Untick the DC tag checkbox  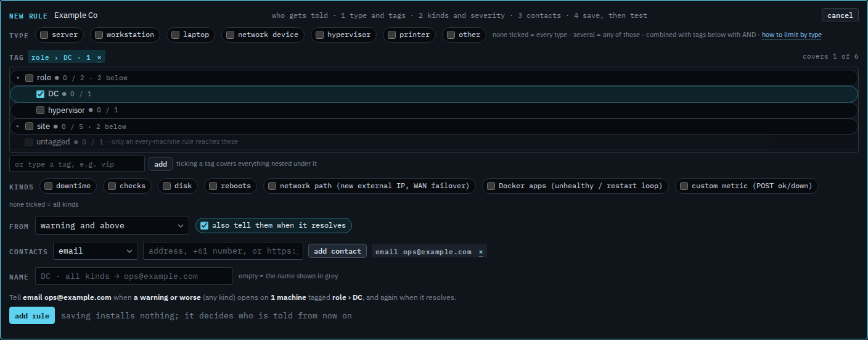coord(40,94)
